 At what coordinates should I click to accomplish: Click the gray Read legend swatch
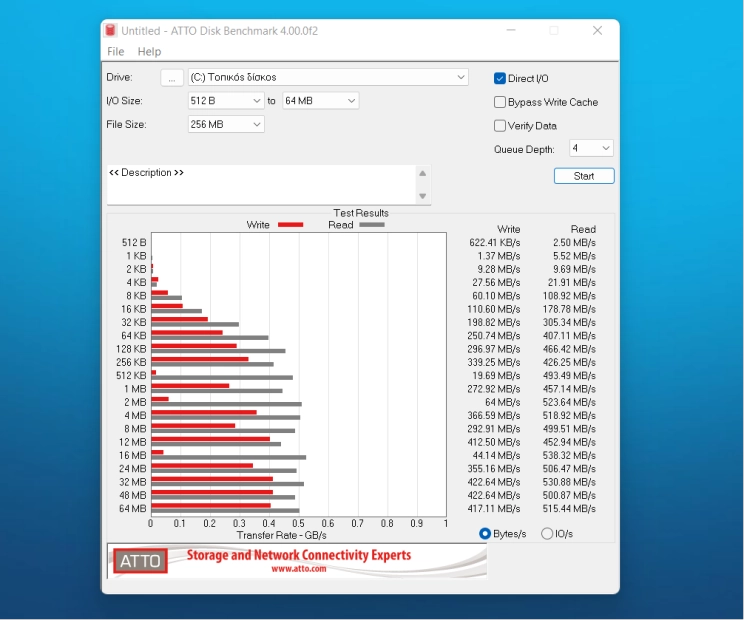(372, 225)
